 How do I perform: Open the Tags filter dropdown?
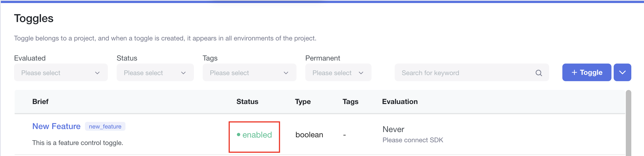pos(249,73)
